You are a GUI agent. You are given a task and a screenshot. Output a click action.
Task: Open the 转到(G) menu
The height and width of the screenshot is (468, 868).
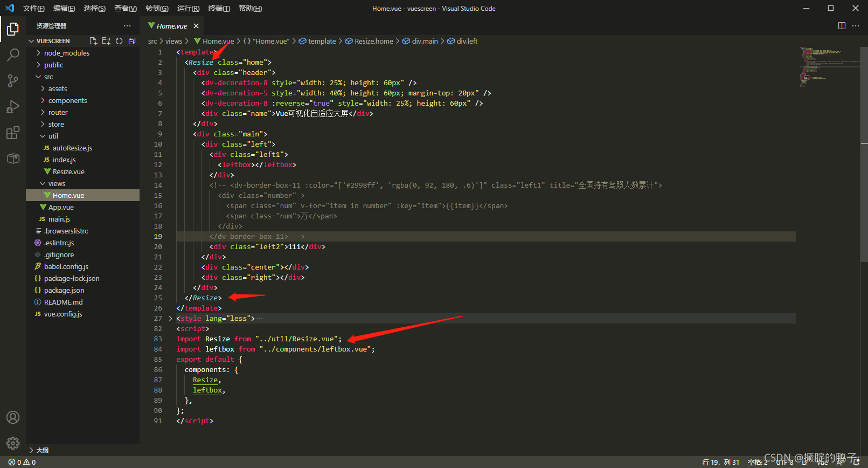(157, 8)
